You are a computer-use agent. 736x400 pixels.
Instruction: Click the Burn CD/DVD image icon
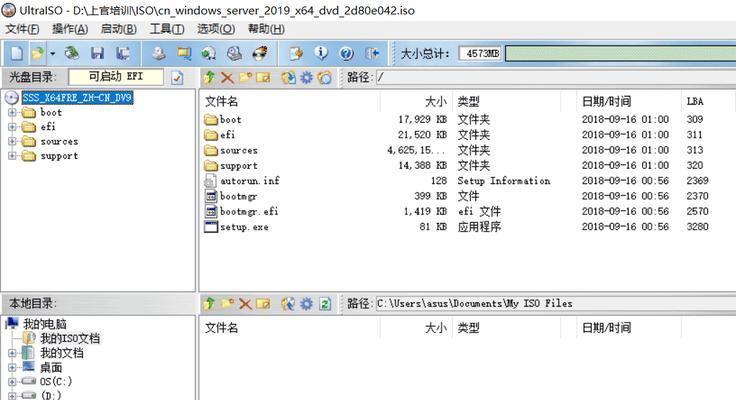point(260,53)
